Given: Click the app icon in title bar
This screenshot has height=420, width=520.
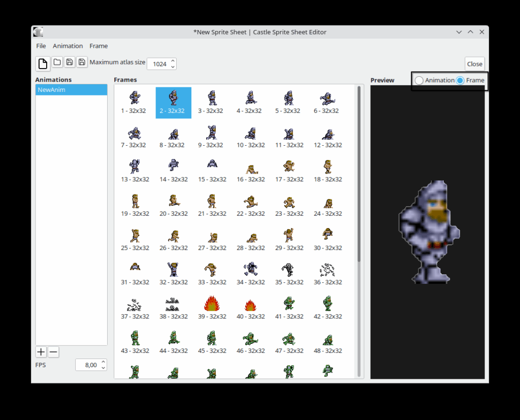Looking at the screenshot, I should [x=38, y=32].
